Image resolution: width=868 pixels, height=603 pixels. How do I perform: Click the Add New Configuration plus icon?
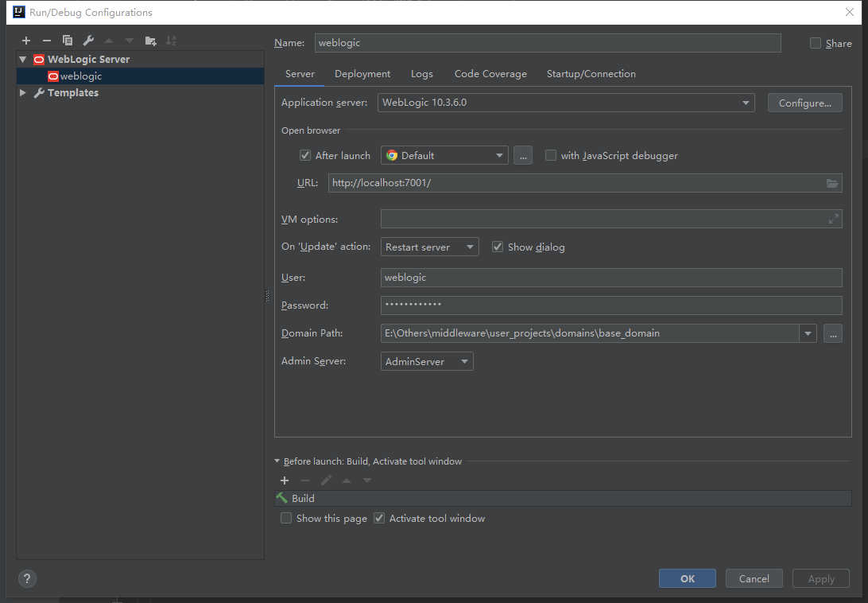(x=26, y=41)
